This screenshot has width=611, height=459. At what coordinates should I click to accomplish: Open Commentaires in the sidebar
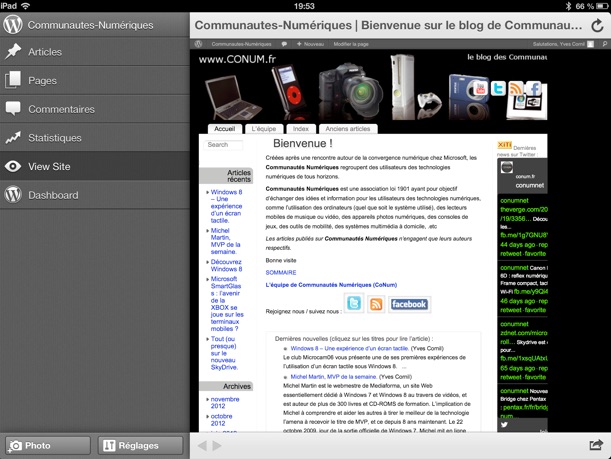(x=95, y=109)
